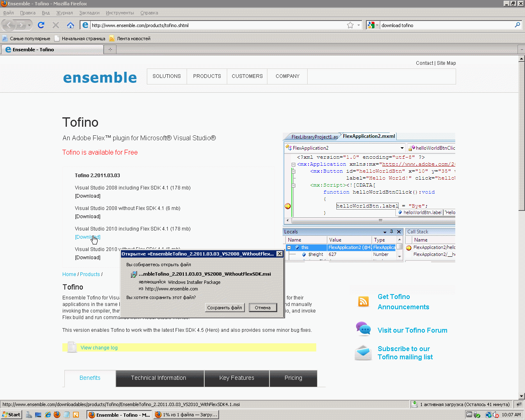525x420 pixels.
Task: Open the PRODUCTS navigation item
Action: 207,76
